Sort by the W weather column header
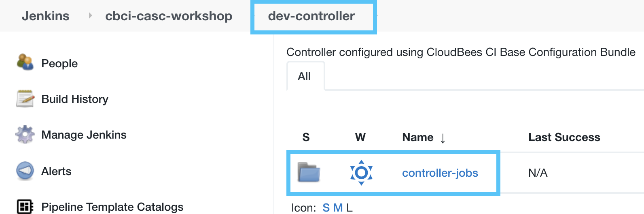Viewport: 644px width, 214px height. point(360,137)
